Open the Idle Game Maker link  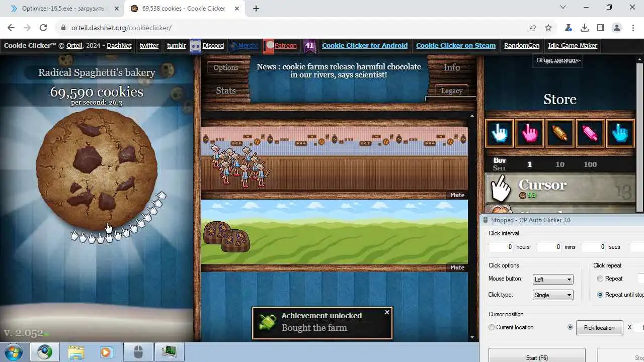coord(573,45)
